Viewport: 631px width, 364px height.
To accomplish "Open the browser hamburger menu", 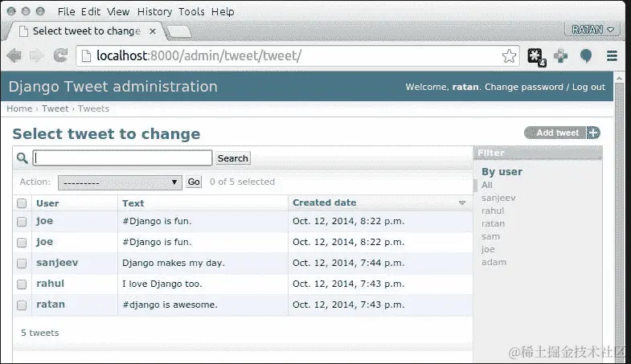I will (x=612, y=56).
